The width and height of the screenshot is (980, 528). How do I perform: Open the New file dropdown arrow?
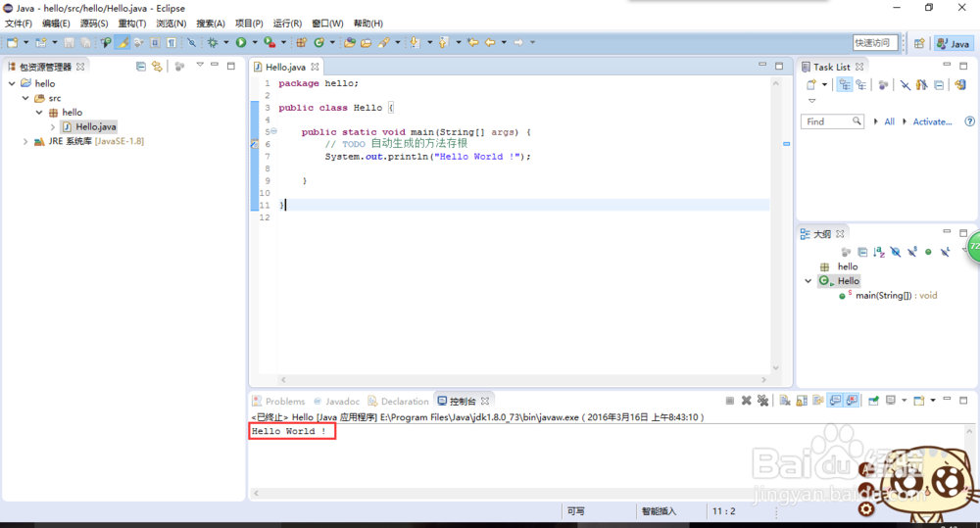[x=26, y=42]
